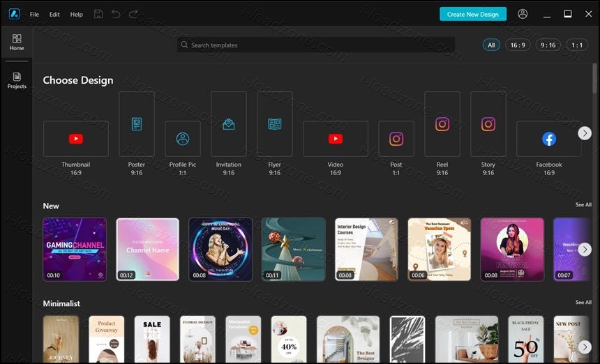The width and height of the screenshot is (600, 364).
Task: Open Product Giveaway minimalist template
Action: pyautogui.click(x=106, y=339)
